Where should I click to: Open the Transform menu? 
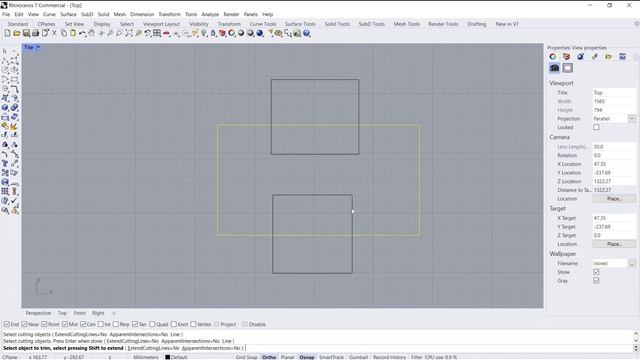(x=169, y=14)
